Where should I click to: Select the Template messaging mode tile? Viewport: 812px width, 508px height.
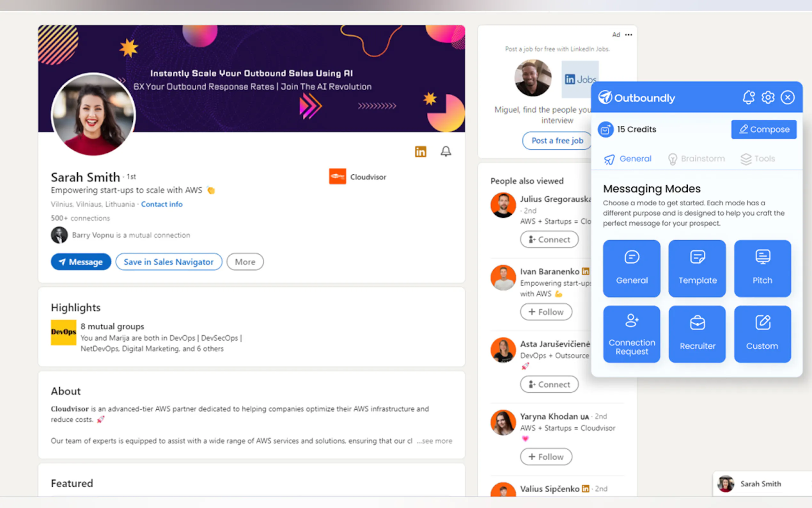click(697, 268)
